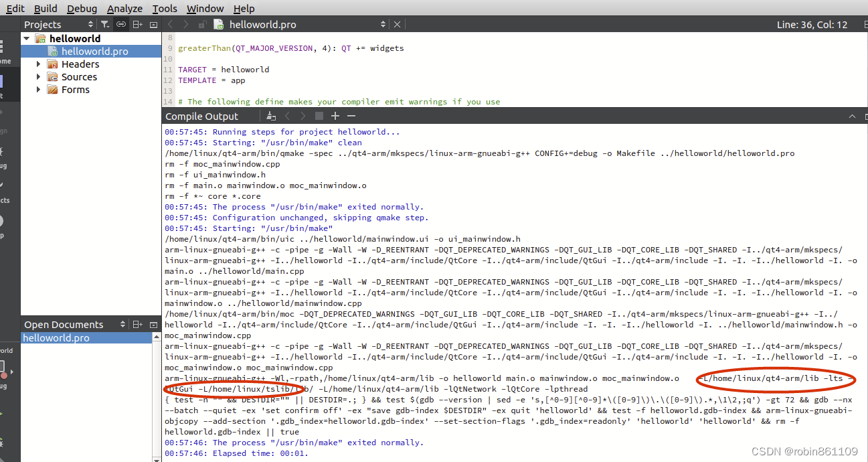Click 'rm -f *~ core *.core' output line
The image size is (868, 462).
(x=213, y=196)
